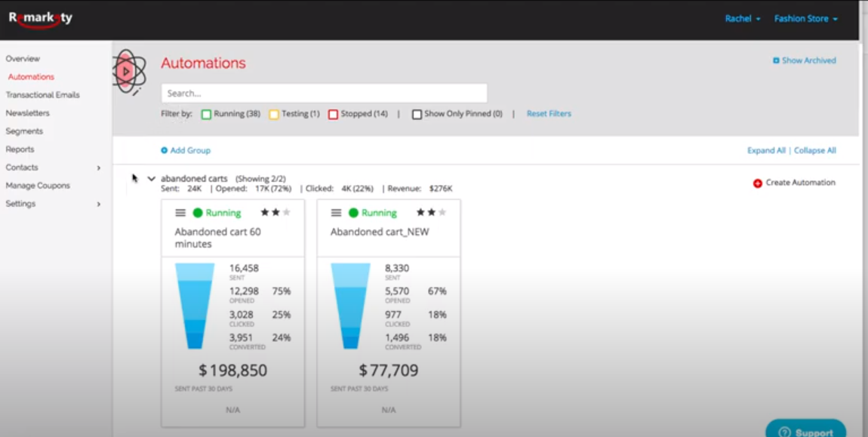The image size is (868, 437).
Task: Navigate to Transactional Emails
Action: click(42, 94)
